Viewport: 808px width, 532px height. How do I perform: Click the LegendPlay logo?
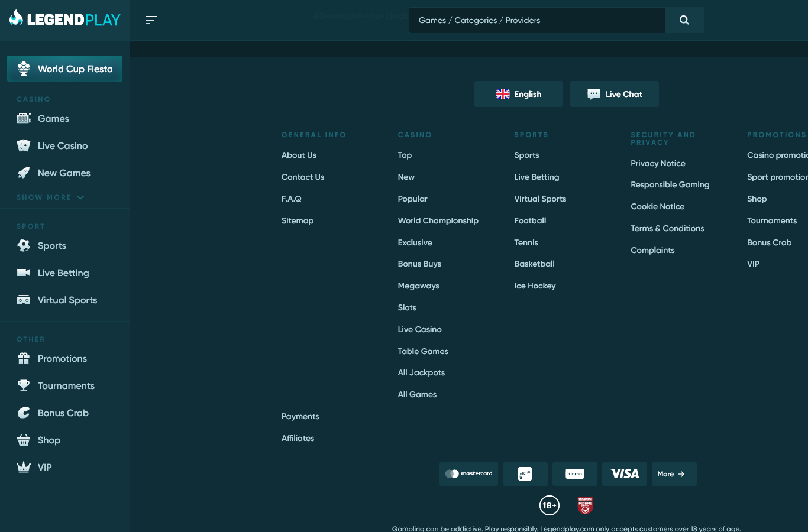tap(65, 20)
